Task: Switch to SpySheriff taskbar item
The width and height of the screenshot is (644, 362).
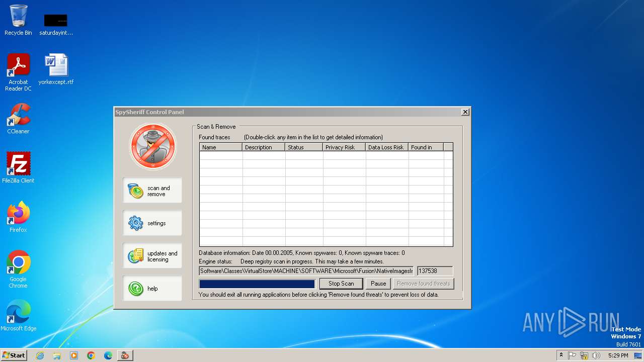Action: click(x=125, y=355)
